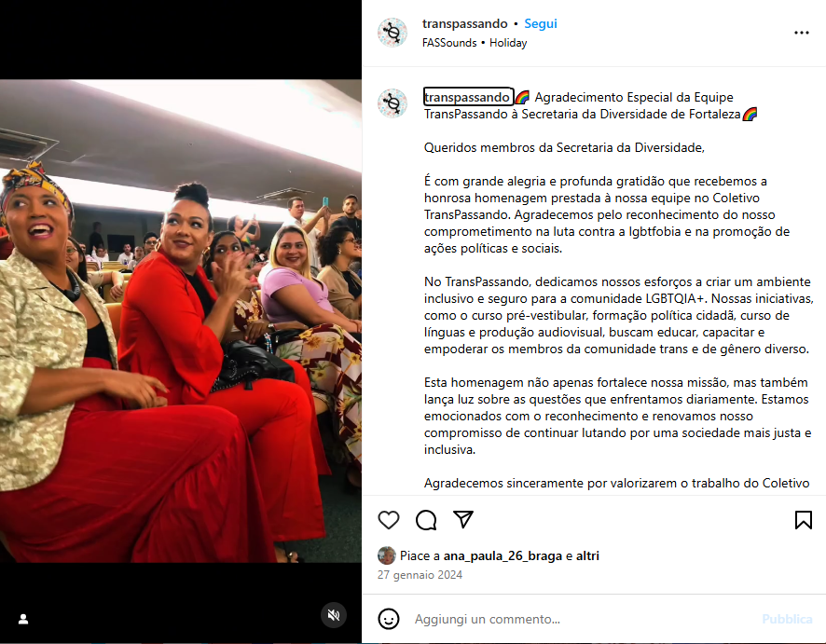
Task: Show tagged people icon on video
Action: 23,619
